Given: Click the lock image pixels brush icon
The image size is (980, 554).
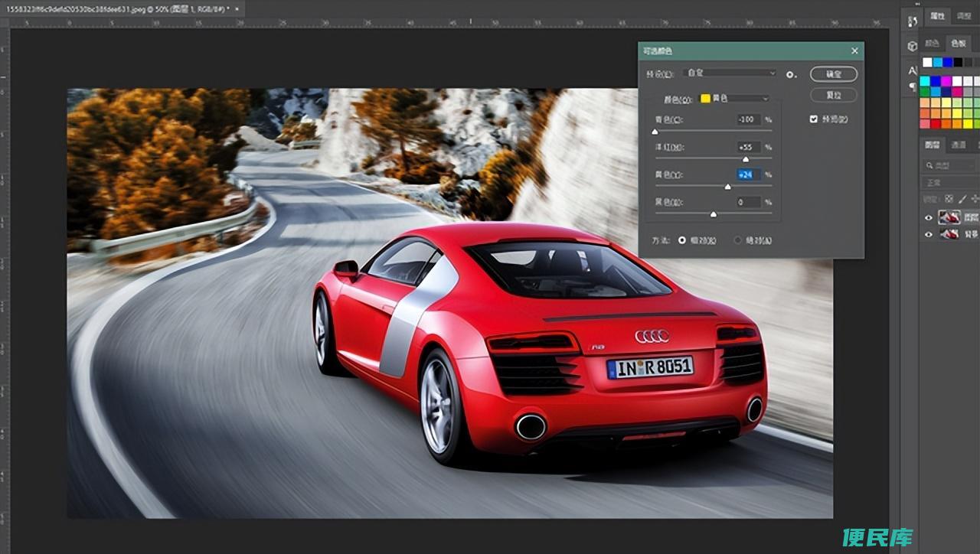Looking at the screenshot, I should (x=962, y=199).
